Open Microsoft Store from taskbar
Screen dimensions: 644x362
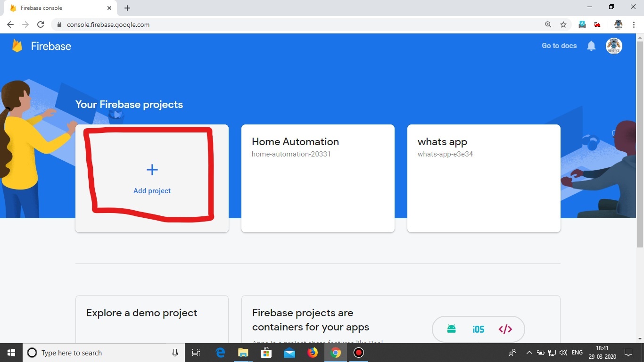[x=266, y=353]
